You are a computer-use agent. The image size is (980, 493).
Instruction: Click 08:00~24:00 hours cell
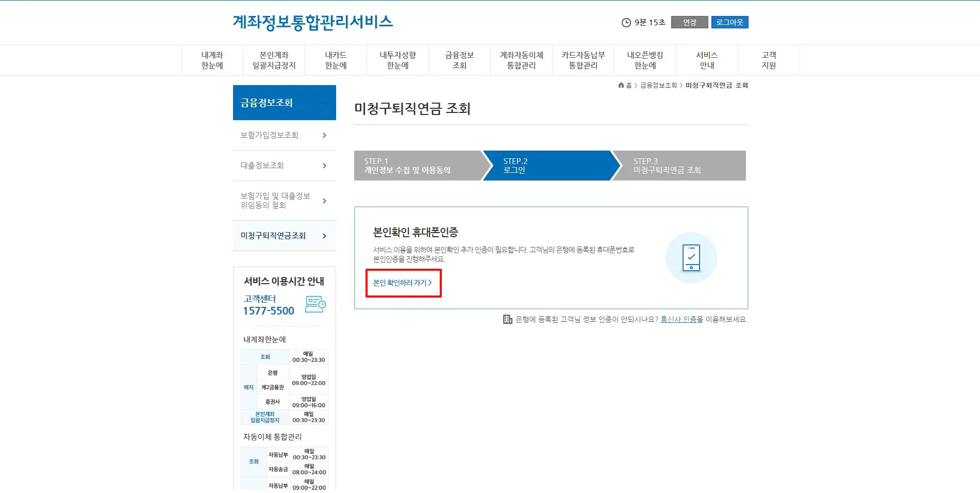(309, 469)
